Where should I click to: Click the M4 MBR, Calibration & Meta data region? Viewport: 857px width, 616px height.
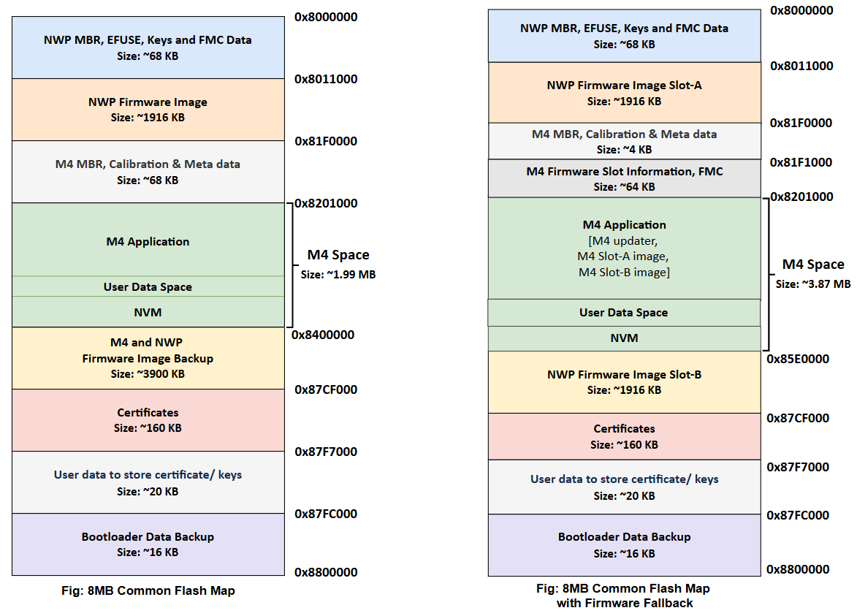pyautogui.click(x=624, y=141)
